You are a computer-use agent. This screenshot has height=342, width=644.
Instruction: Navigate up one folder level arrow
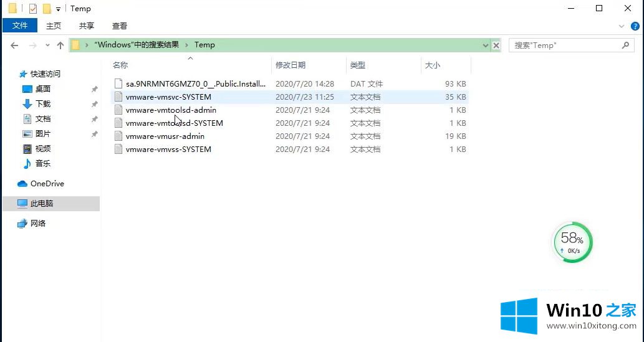coord(60,45)
